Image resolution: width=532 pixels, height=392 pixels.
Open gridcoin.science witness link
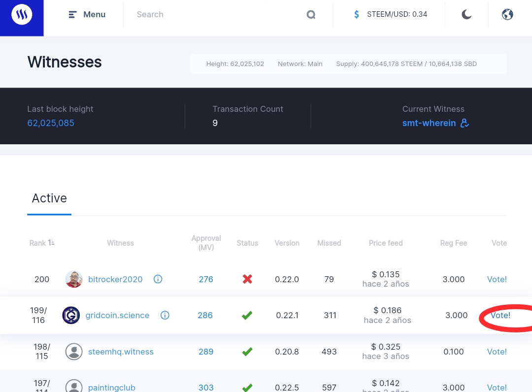click(x=117, y=315)
